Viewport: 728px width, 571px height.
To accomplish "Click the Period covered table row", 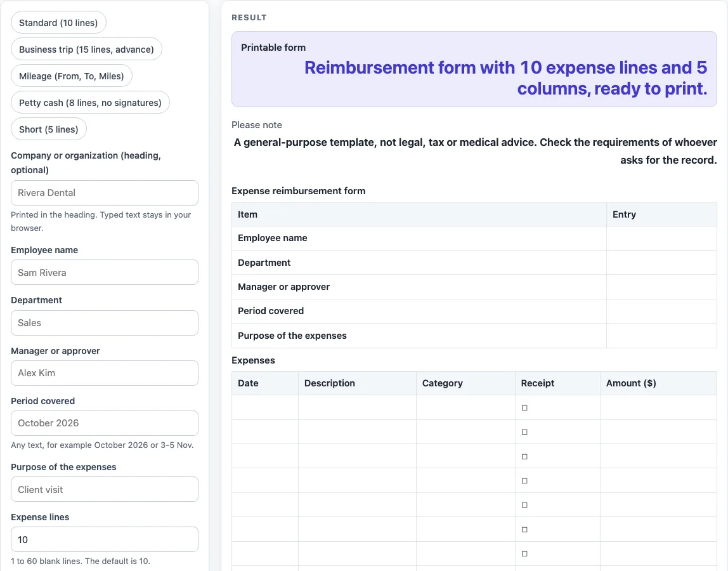I will pos(474,312).
